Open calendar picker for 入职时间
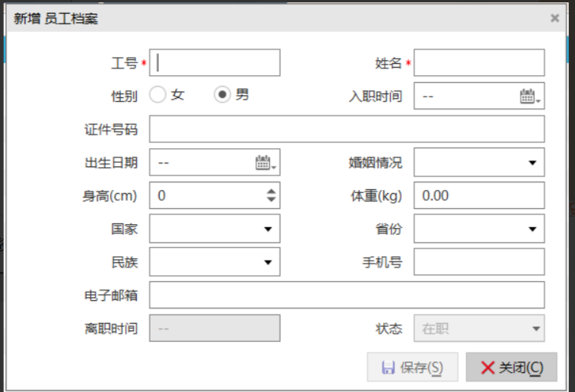Viewport: 575px width, 392px height. click(529, 96)
